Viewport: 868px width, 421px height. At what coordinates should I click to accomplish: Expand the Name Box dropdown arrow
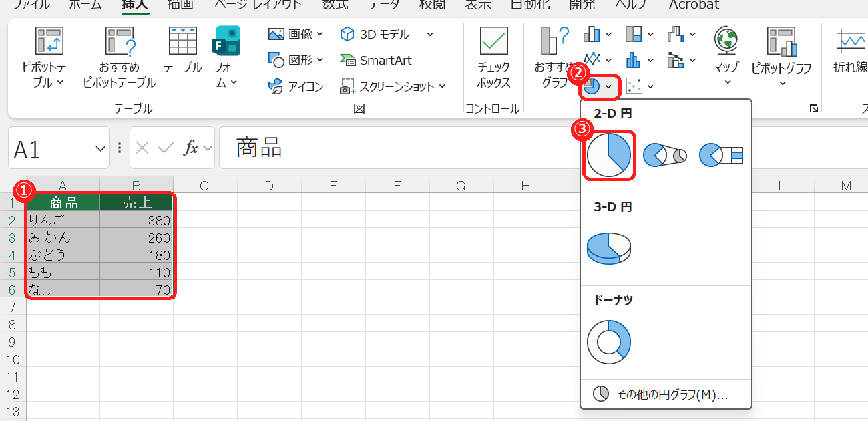pos(101,148)
